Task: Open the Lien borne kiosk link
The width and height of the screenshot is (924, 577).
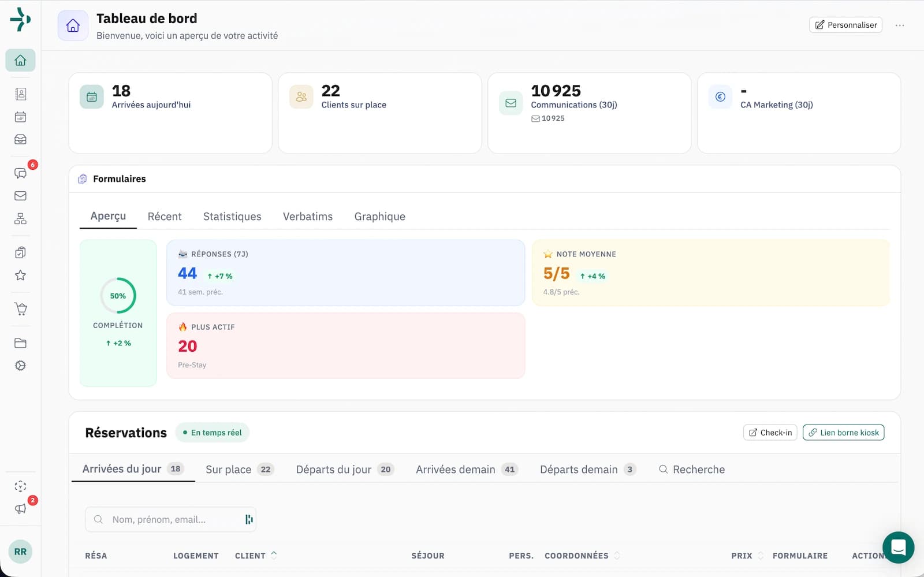Action: coord(843,433)
